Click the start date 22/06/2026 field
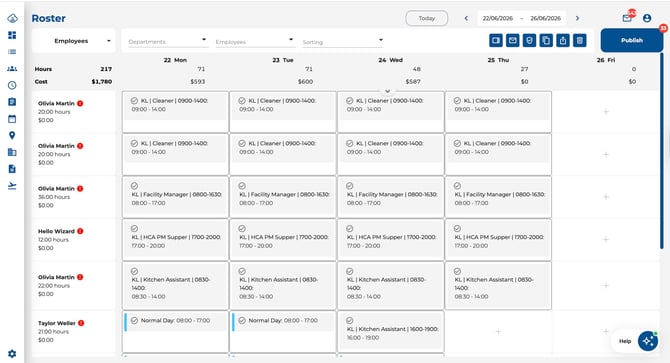670x363 pixels. click(497, 18)
